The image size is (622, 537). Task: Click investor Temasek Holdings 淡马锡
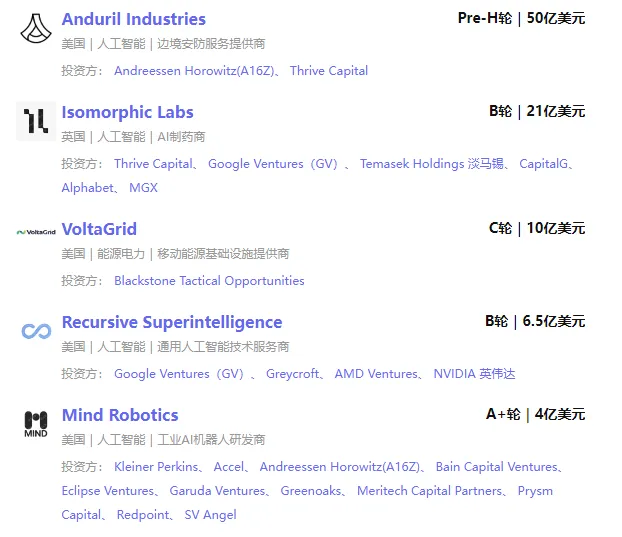click(x=432, y=164)
